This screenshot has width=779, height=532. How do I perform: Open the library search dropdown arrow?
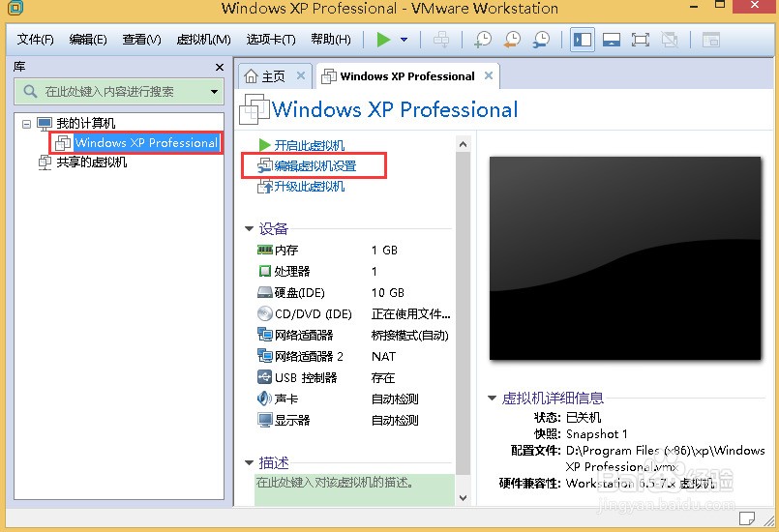(214, 91)
